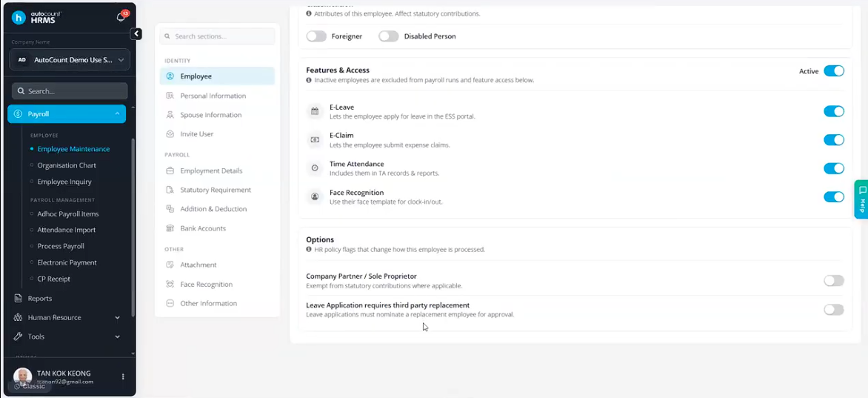This screenshot has height=398, width=868.
Task: Click the Face Recognition scan icon in sections
Action: tap(170, 285)
